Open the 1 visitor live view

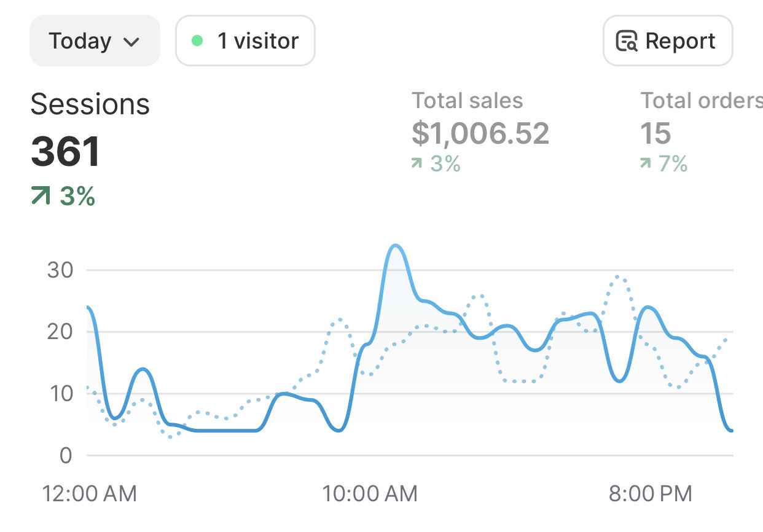[245, 41]
